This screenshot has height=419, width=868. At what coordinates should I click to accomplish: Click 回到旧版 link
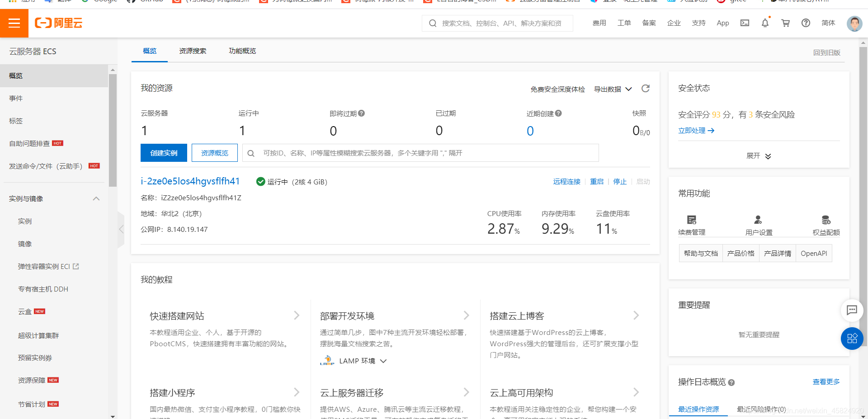click(827, 53)
